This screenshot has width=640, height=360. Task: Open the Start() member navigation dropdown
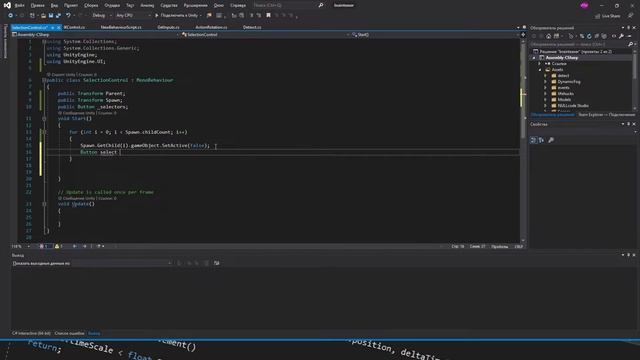pyautogui.click(x=435, y=35)
